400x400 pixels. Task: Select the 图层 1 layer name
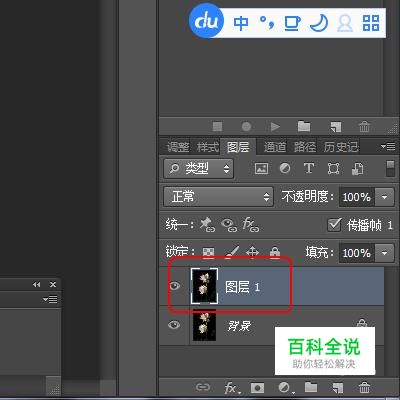(x=242, y=287)
